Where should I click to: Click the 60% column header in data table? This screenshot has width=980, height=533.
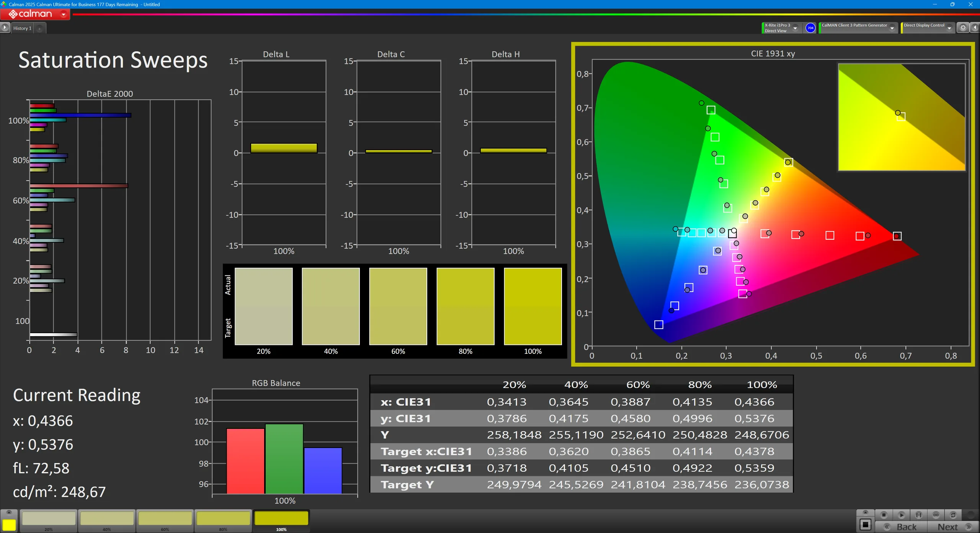point(638,384)
